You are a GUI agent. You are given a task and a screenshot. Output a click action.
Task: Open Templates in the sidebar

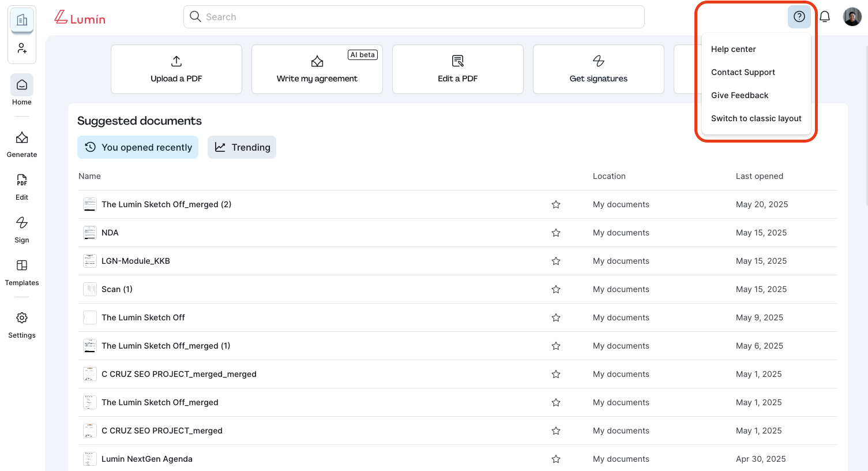coord(22,272)
